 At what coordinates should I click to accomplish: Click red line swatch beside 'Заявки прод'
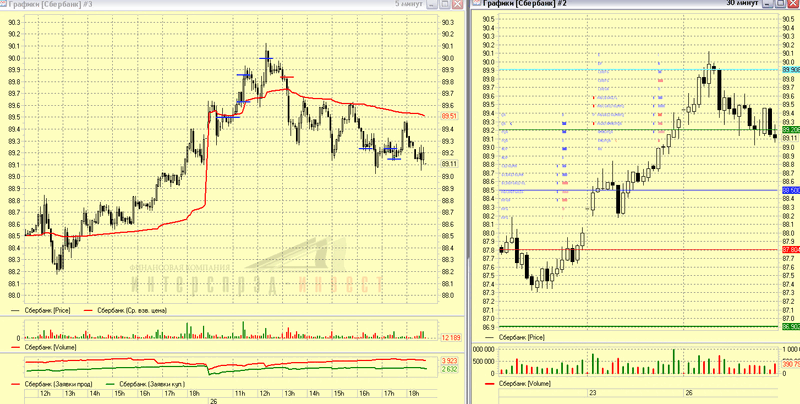point(16,384)
